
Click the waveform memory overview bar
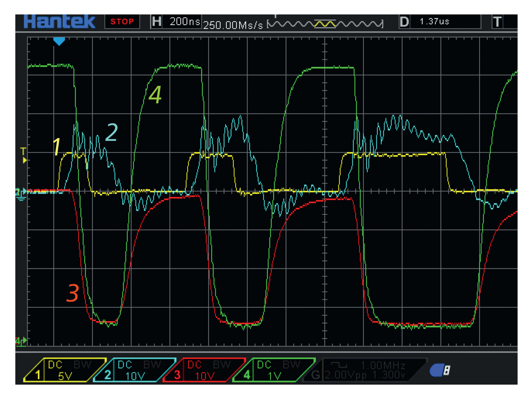click(325, 24)
